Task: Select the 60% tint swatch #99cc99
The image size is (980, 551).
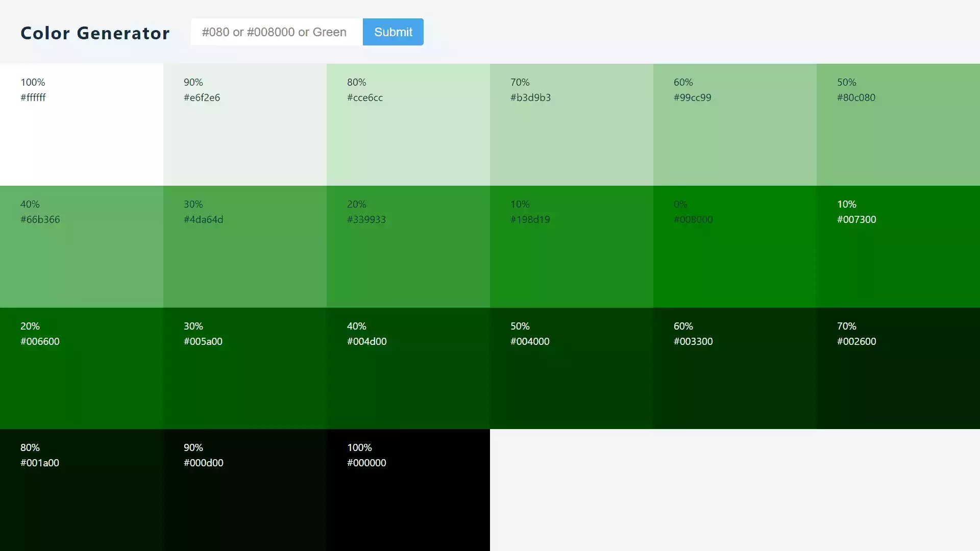Action: pyautogui.click(x=735, y=125)
